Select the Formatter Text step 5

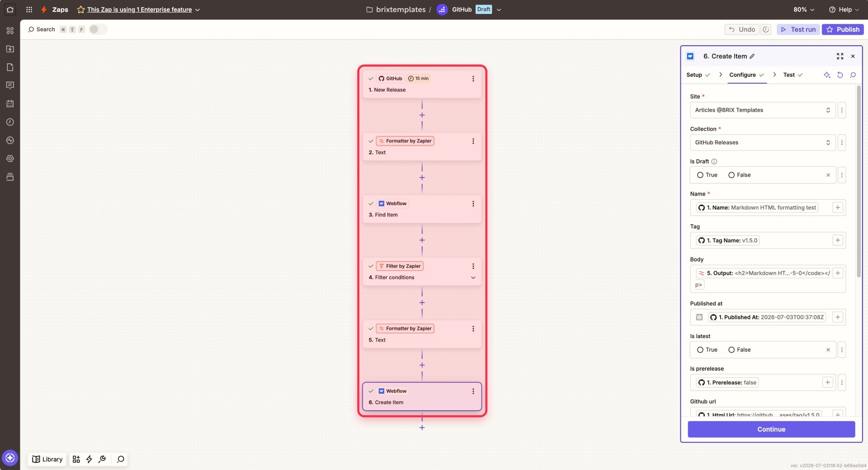[422, 334]
